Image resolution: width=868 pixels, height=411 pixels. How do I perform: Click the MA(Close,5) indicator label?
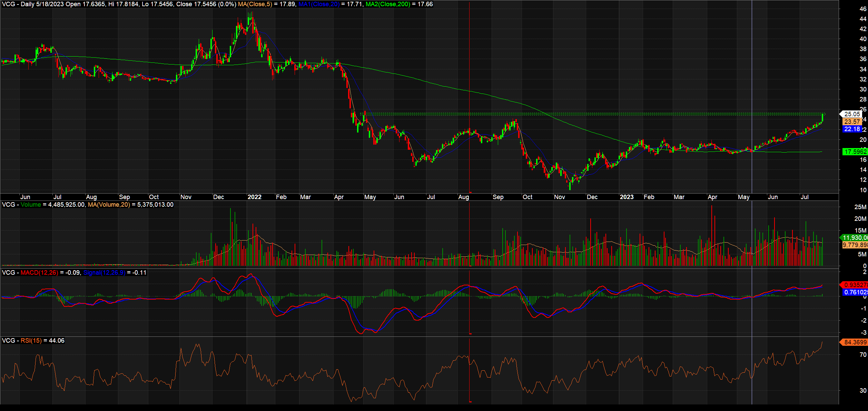click(255, 4)
